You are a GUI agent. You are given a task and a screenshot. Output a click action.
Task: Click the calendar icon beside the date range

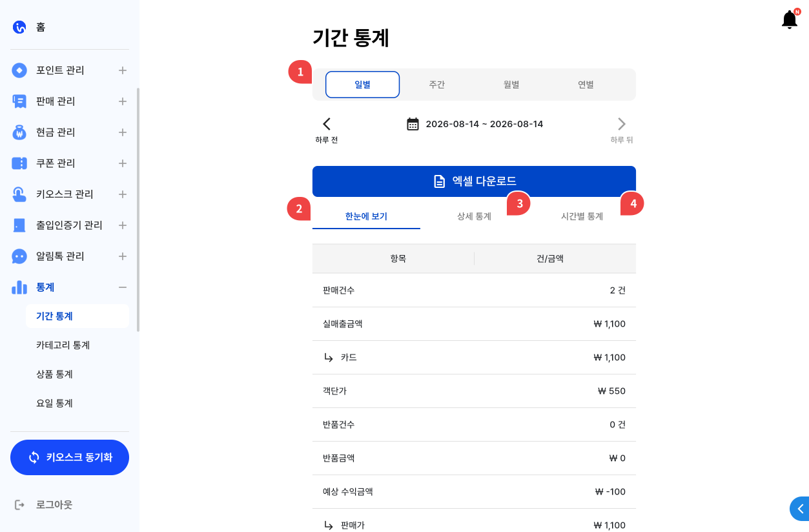point(413,124)
